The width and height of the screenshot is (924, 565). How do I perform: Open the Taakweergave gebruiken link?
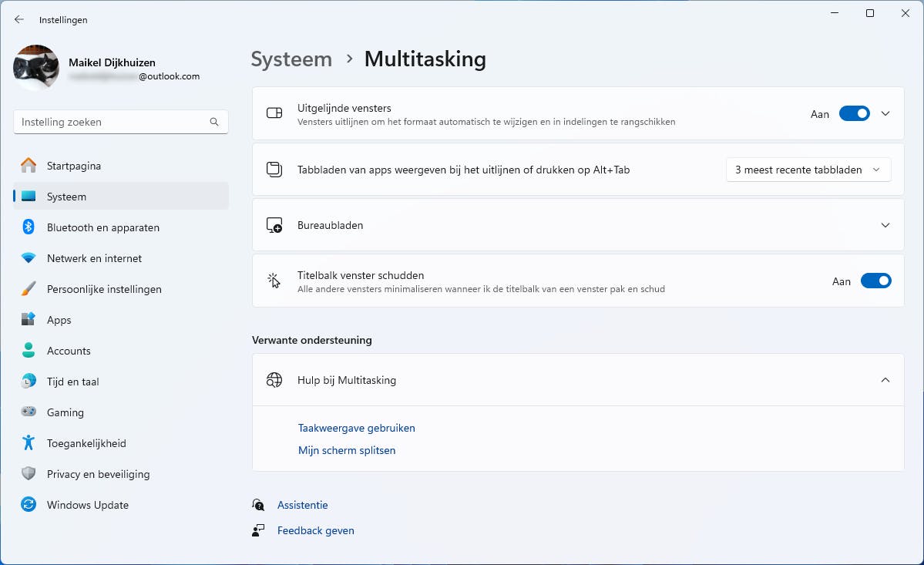[x=357, y=428]
